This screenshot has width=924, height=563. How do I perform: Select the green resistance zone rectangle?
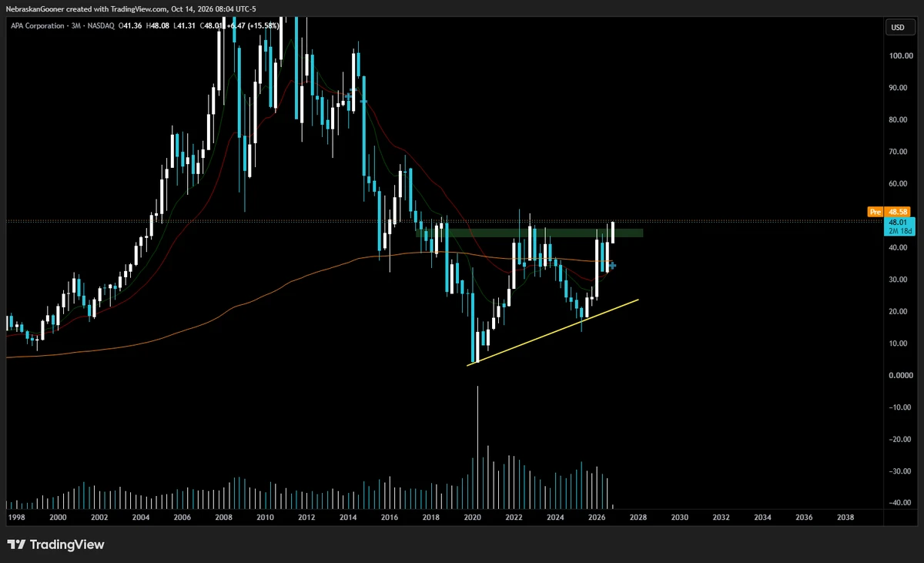point(530,233)
